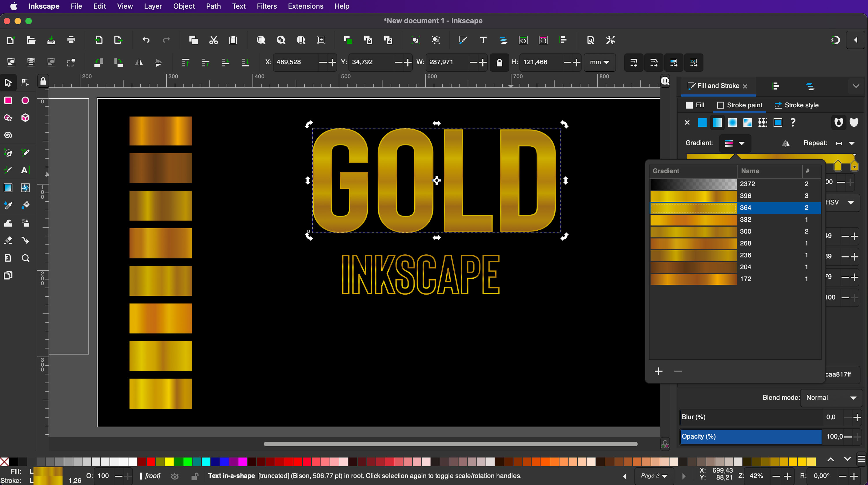The image size is (868, 485).
Task: Open the Filters menu
Action: tap(266, 6)
